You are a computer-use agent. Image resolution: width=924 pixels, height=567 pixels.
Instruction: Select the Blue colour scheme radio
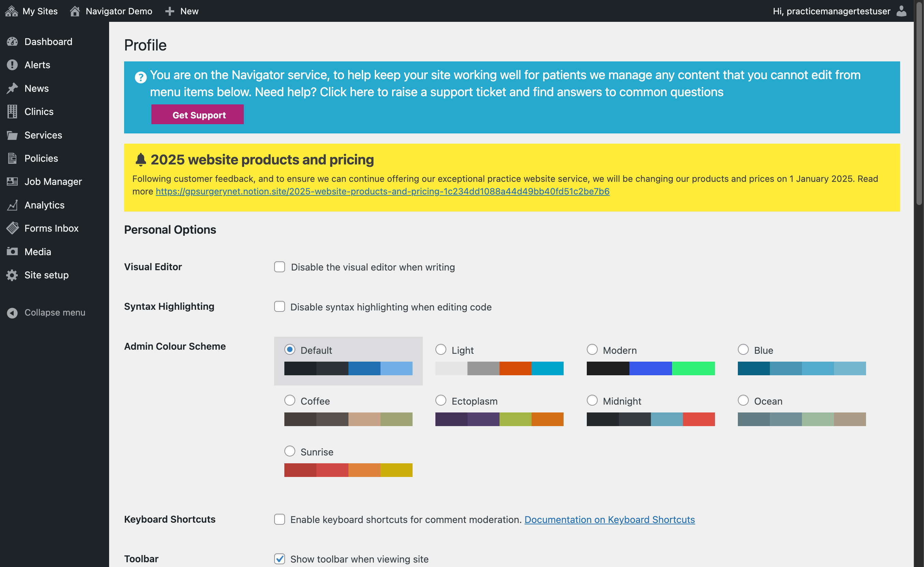coord(743,349)
